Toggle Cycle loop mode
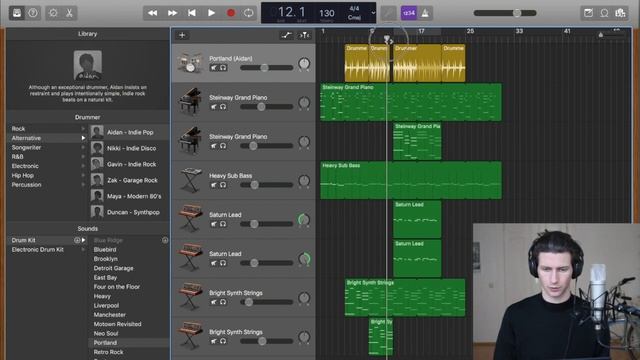640x360 pixels. coord(248,13)
